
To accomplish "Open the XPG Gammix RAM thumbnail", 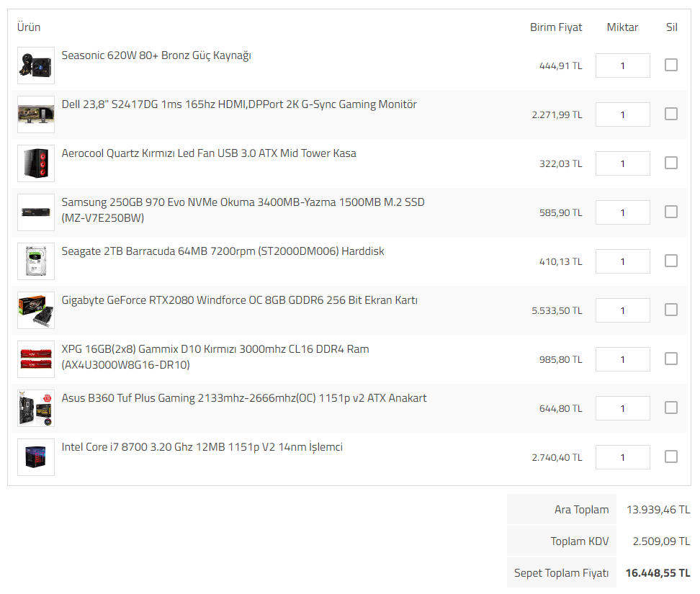I will (36, 359).
